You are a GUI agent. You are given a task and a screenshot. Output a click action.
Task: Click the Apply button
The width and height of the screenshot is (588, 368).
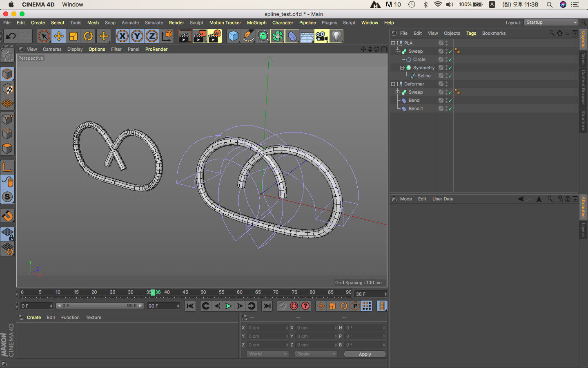(365, 354)
